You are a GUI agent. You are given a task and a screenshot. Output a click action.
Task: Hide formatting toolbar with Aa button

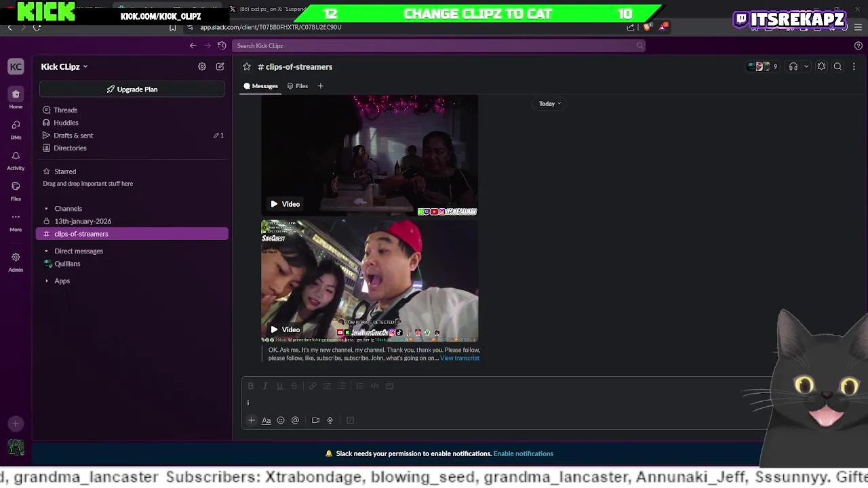tap(266, 420)
